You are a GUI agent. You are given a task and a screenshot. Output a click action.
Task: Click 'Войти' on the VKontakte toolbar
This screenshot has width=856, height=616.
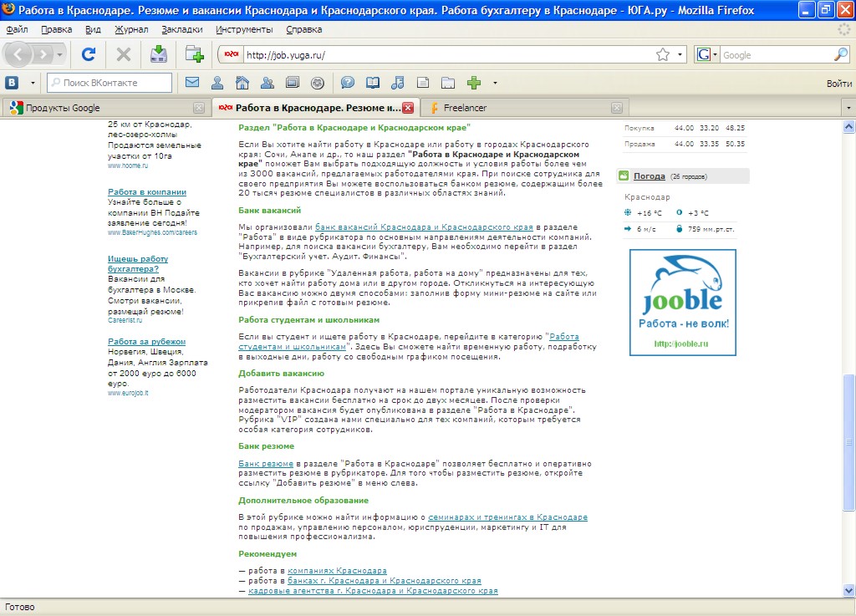(x=838, y=84)
